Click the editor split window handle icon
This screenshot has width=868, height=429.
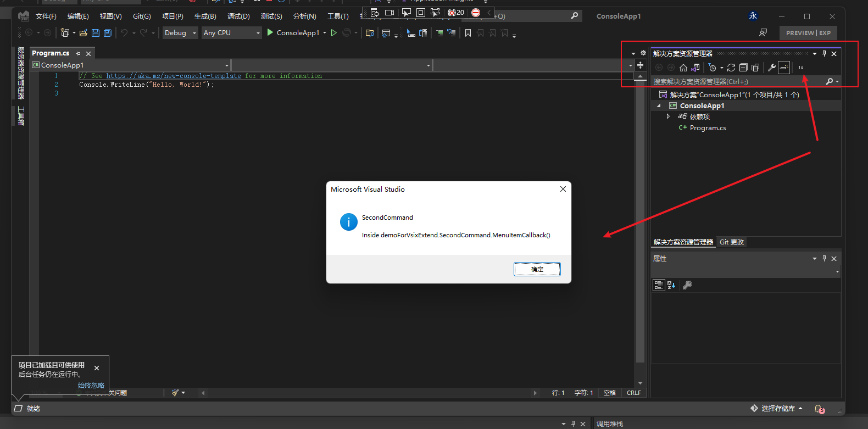click(640, 65)
